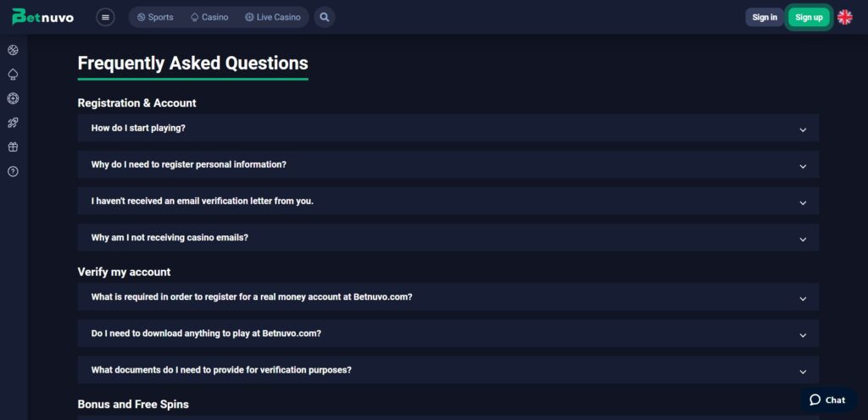Open sports basketball icon in sidebar
The height and width of the screenshot is (420, 868).
[13, 50]
